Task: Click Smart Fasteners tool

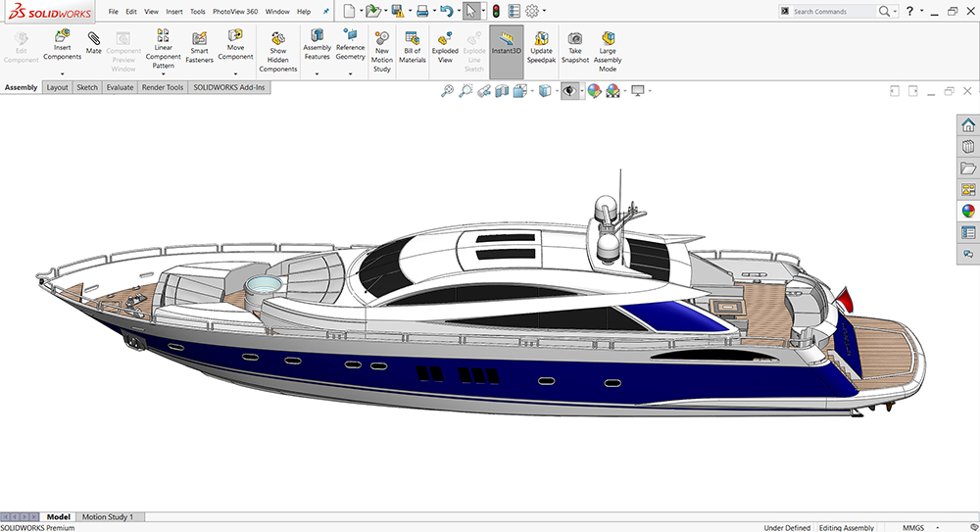Action: pos(199,47)
